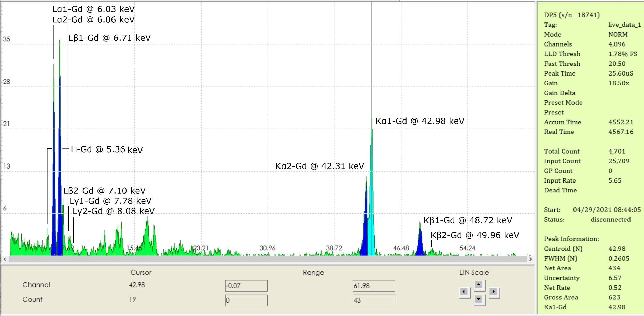Click the right arrow of the spectrum scrollbar
Image resolution: width=644 pixels, height=316 pixels.
530,259
